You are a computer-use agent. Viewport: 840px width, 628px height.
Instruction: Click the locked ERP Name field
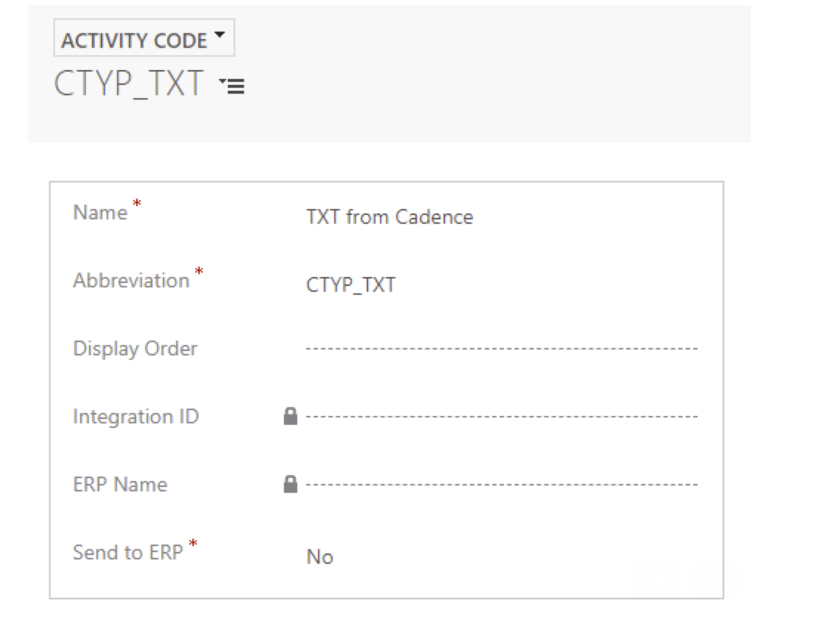pos(502,485)
